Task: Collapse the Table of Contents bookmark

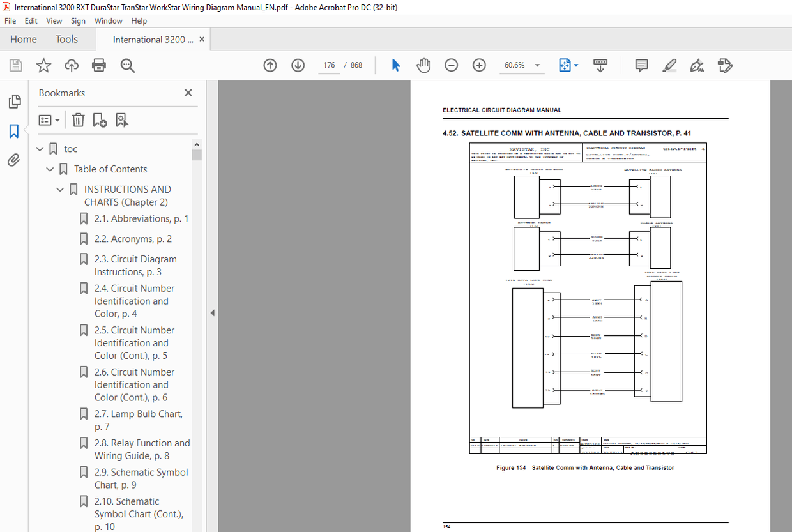Action: tap(50, 169)
